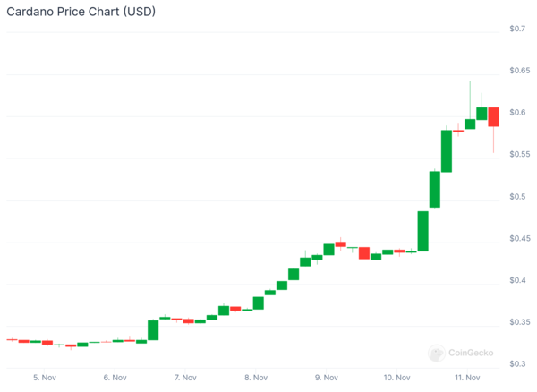The image size is (537, 392).
Task: Click the CoinGecko gecko logo icon
Action: tap(438, 354)
